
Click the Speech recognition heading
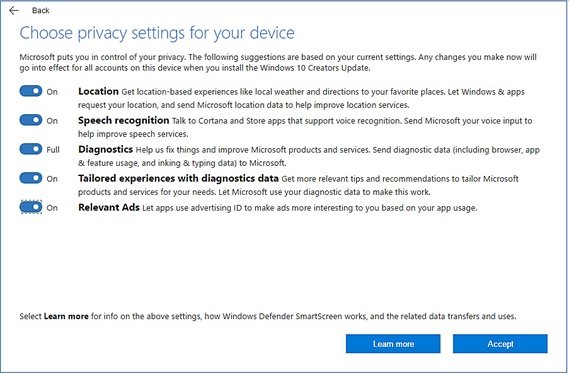pyautogui.click(x=124, y=120)
